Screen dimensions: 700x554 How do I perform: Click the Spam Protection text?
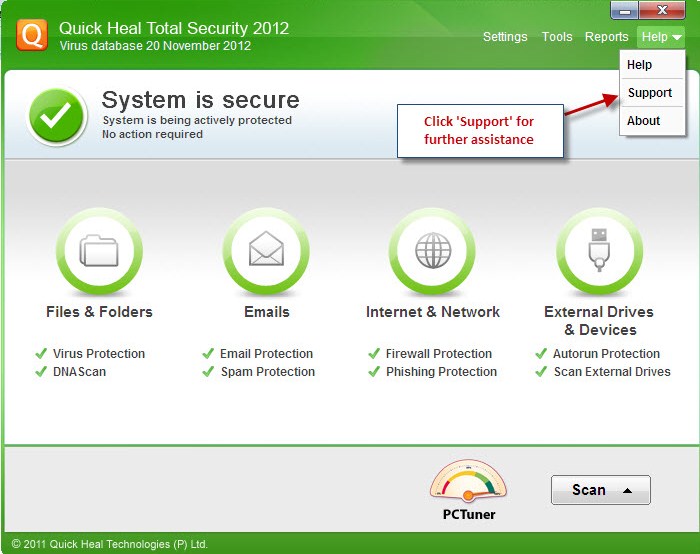pyautogui.click(x=268, y=371)
